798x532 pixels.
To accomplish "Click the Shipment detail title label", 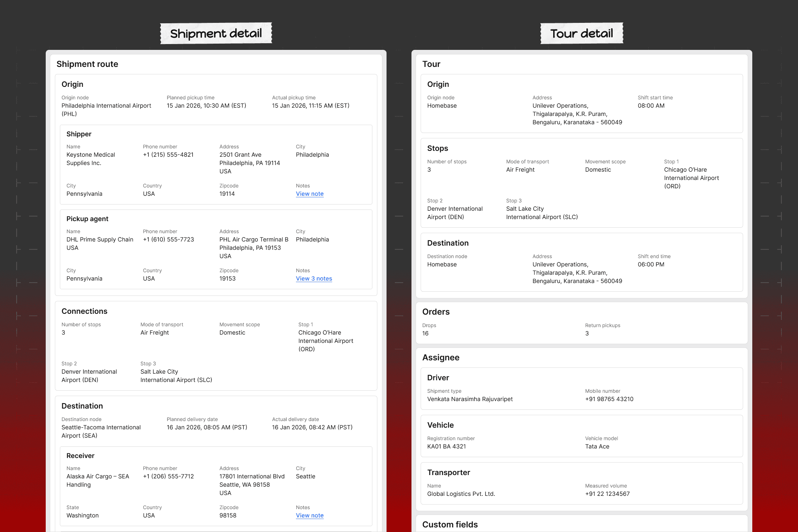I will tap(216, 33).
